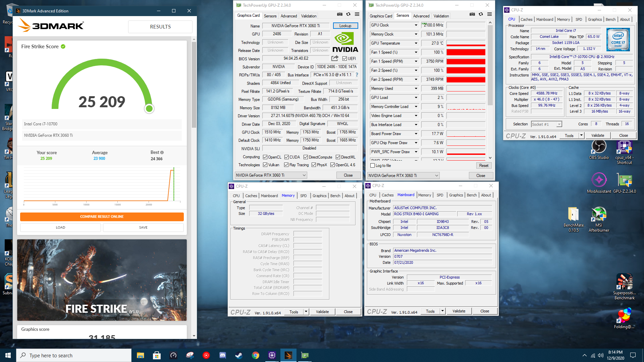
Task: Open hamburger menu in GPU-Z Graphics Card window
Action: point(357,14)
